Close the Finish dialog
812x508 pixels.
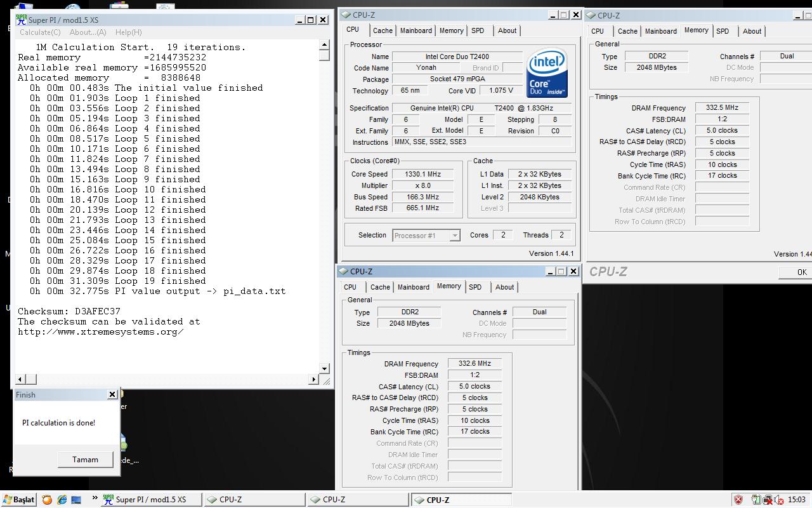click(x=112, y=394)
